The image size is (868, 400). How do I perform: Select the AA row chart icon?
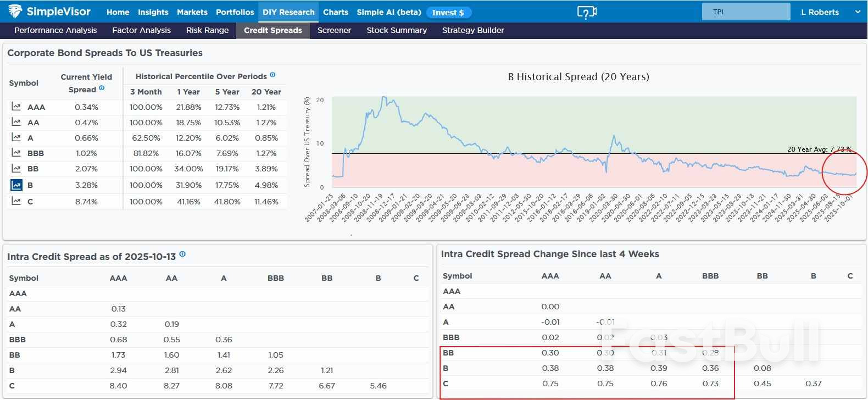click(16, 123)
